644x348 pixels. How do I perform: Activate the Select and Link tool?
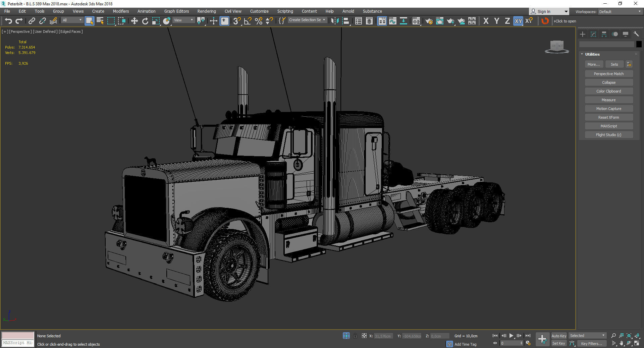pyautogui.click(x=32, y=21)
